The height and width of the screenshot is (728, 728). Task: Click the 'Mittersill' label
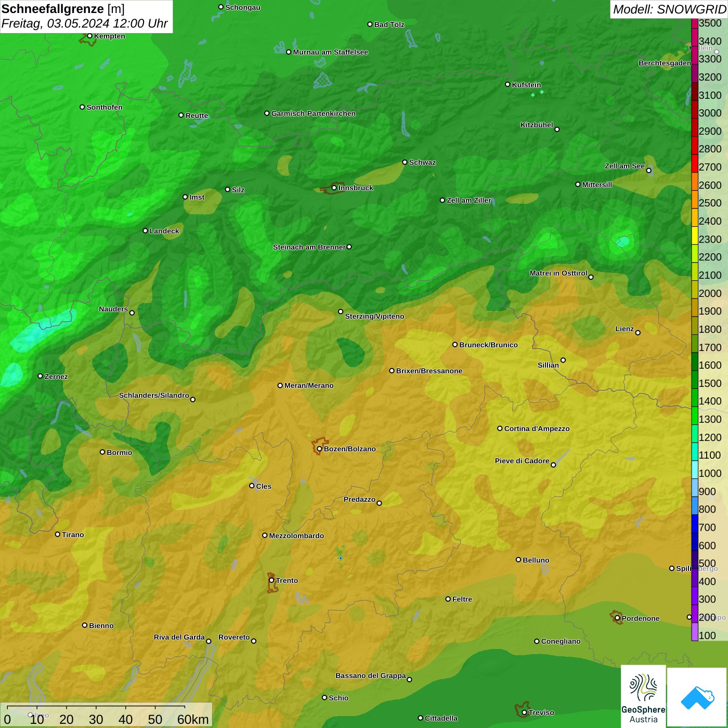(x=597, y=185)
